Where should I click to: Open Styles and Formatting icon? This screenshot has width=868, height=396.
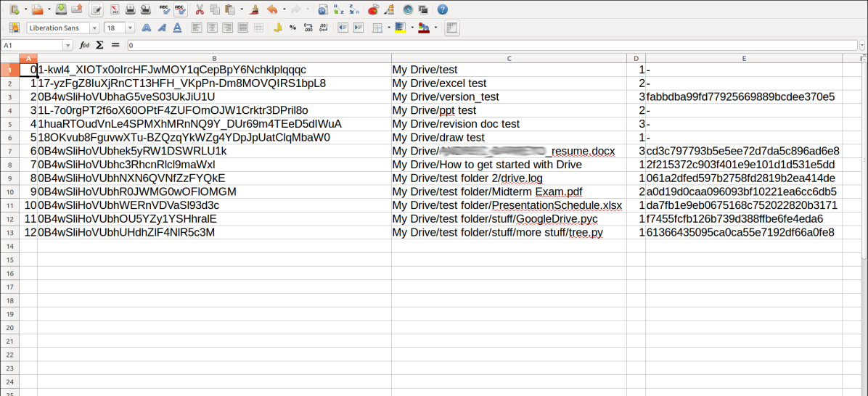click(15, 28)
